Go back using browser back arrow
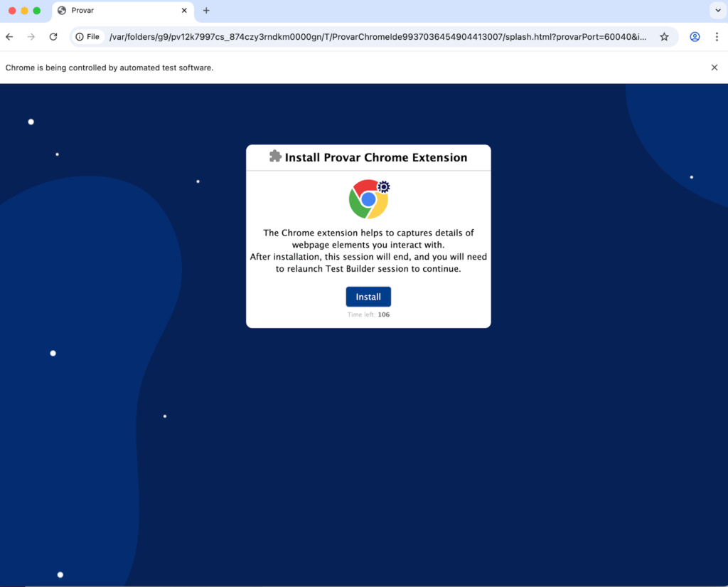This screenshot has height=587, width=728. (10, 37)
